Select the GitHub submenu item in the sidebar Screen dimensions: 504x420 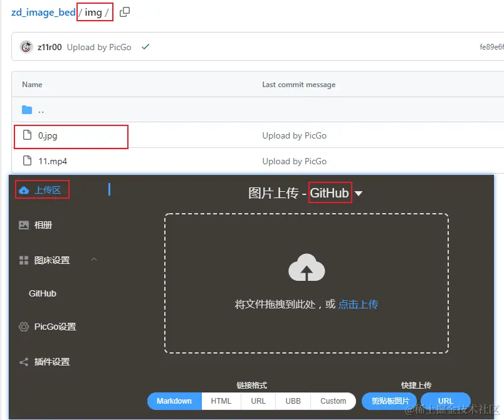43,293
